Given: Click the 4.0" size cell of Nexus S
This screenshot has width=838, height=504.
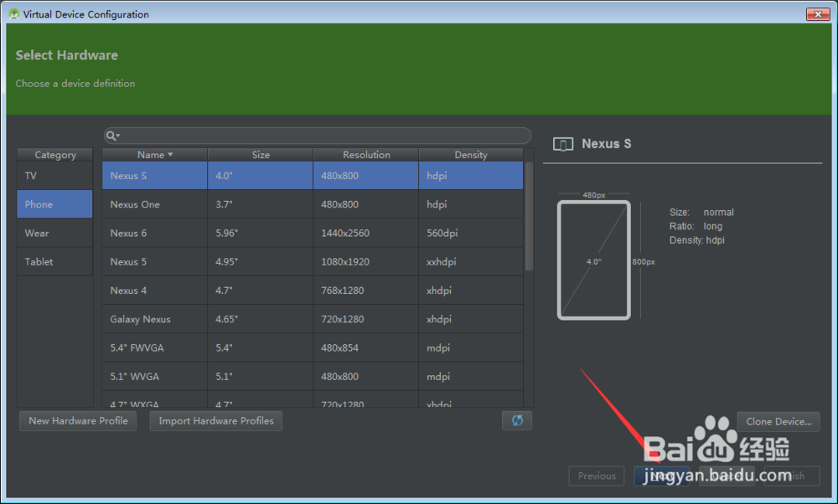Looking at the screenshot, I should click(261, 176).
